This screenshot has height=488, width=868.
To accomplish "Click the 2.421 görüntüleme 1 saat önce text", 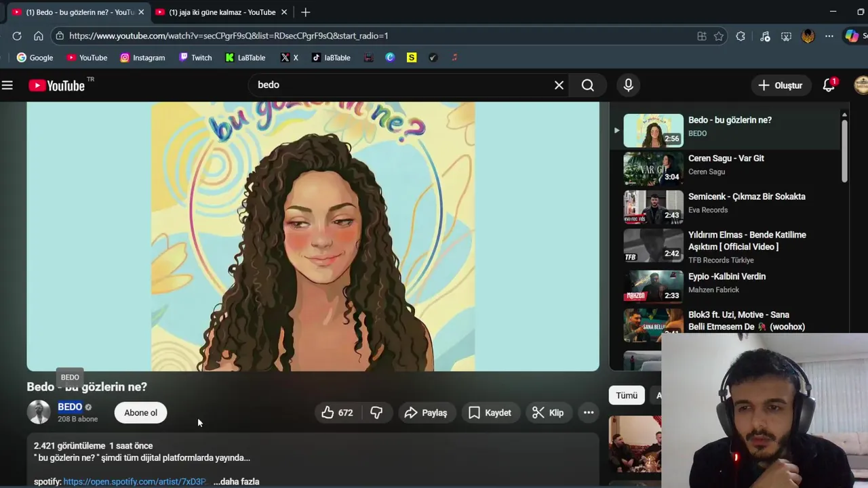I will pos(94,446).
